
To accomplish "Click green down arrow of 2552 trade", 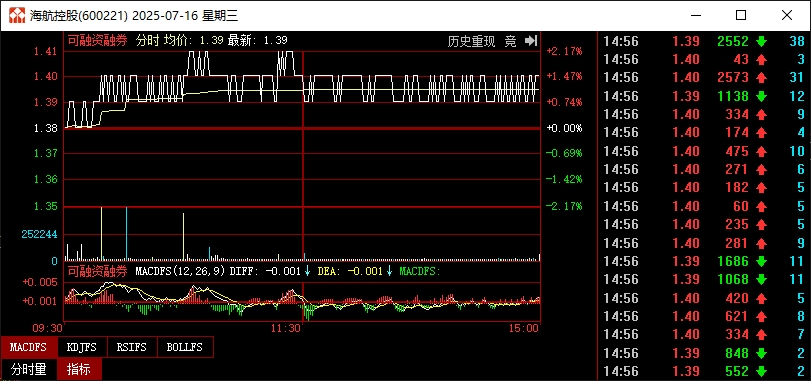I will [761, 41].
